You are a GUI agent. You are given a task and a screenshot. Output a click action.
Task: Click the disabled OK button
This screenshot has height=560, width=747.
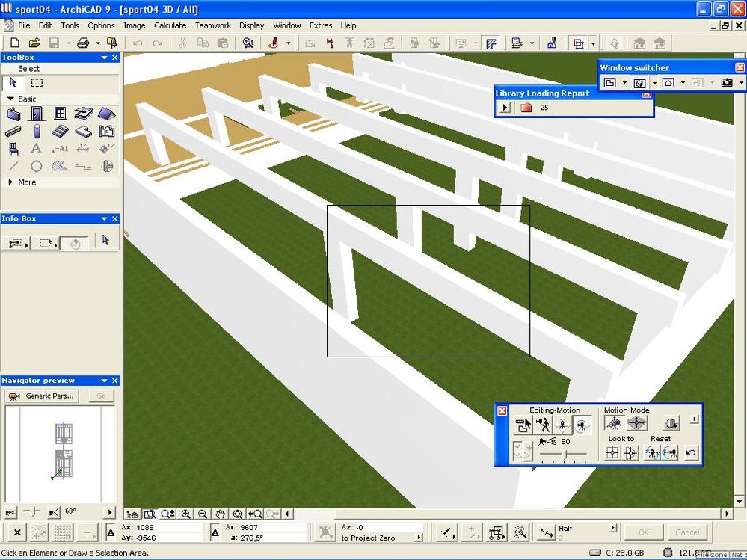click(x=644, y=532)
